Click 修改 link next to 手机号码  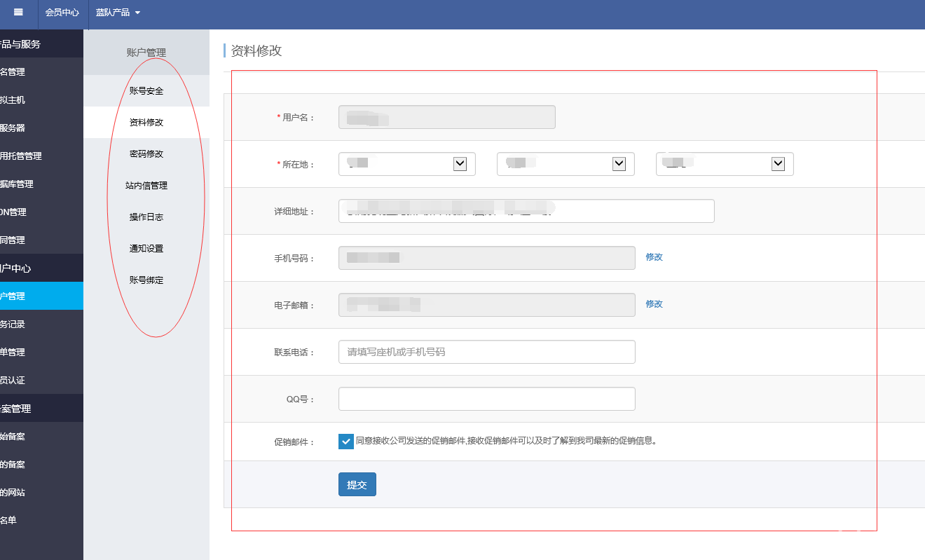(654, 257)
